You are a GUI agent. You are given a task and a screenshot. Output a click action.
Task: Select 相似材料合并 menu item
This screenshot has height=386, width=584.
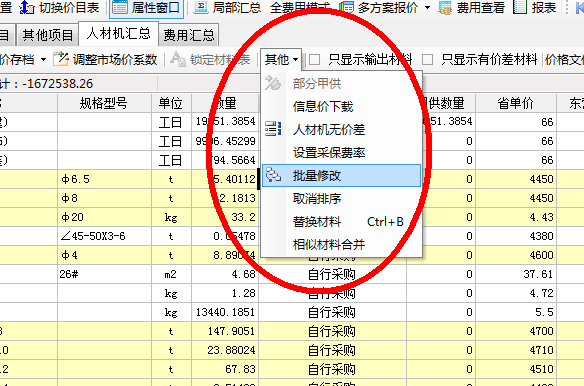[x=342, y=244]
